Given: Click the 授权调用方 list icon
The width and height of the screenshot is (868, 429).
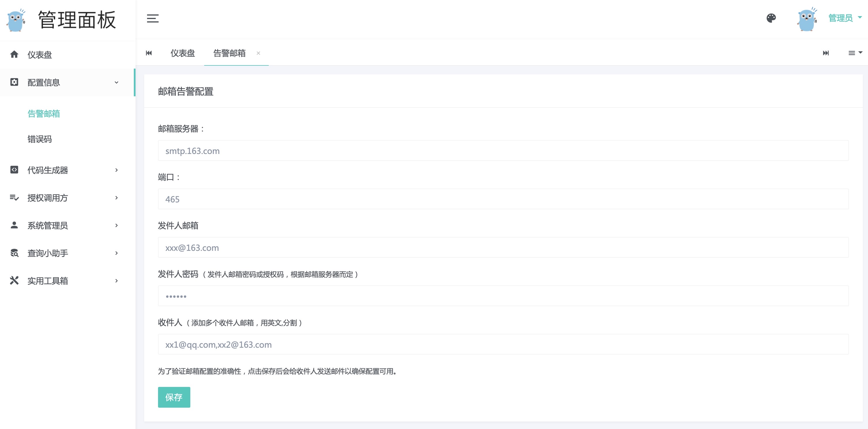Looking at the screenshot, I should click(14, 198).
